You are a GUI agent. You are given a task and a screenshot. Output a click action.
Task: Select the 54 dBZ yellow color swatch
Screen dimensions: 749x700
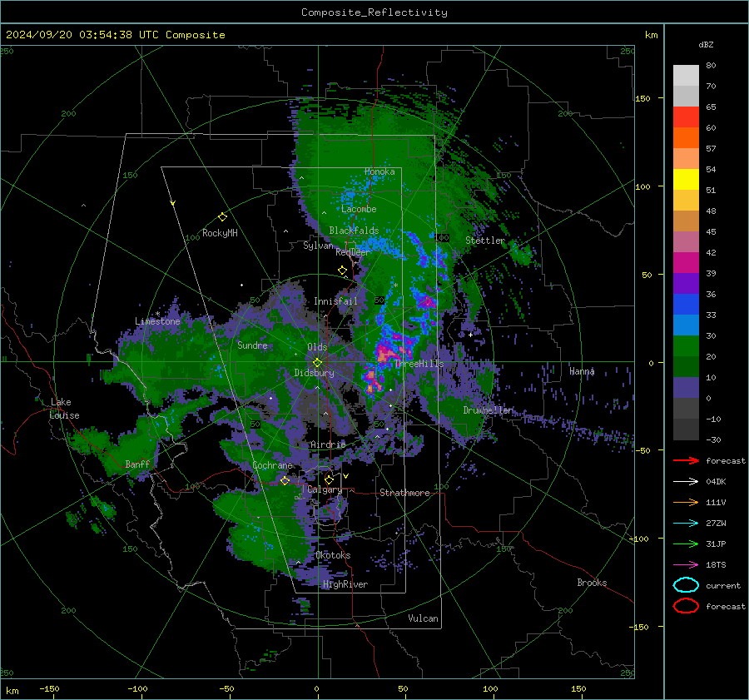(x=686, y=179)
